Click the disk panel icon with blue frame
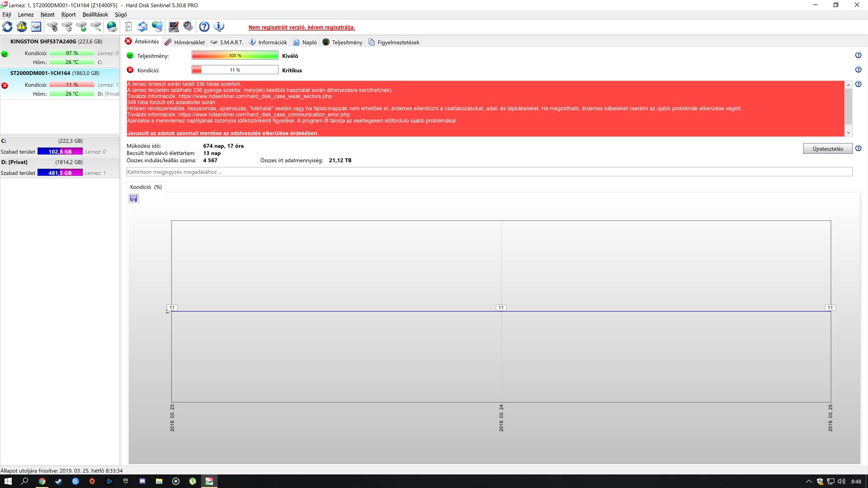Screen dimensions: 868x488 tap(36, 27)
